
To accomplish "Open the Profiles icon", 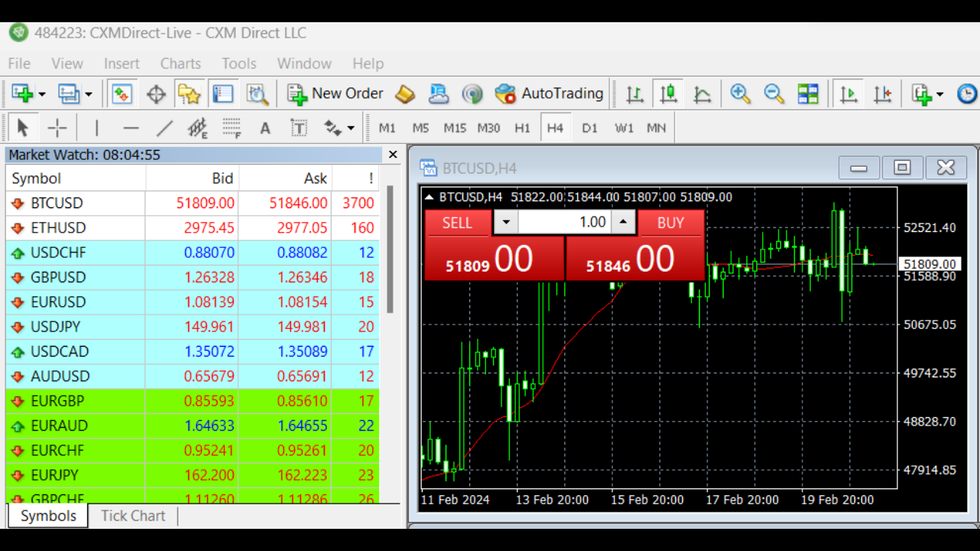I will 68,93.
